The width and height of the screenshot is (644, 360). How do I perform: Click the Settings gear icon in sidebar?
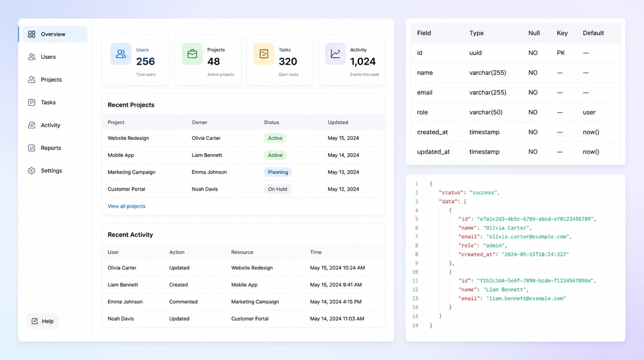(x=32, y=170)
